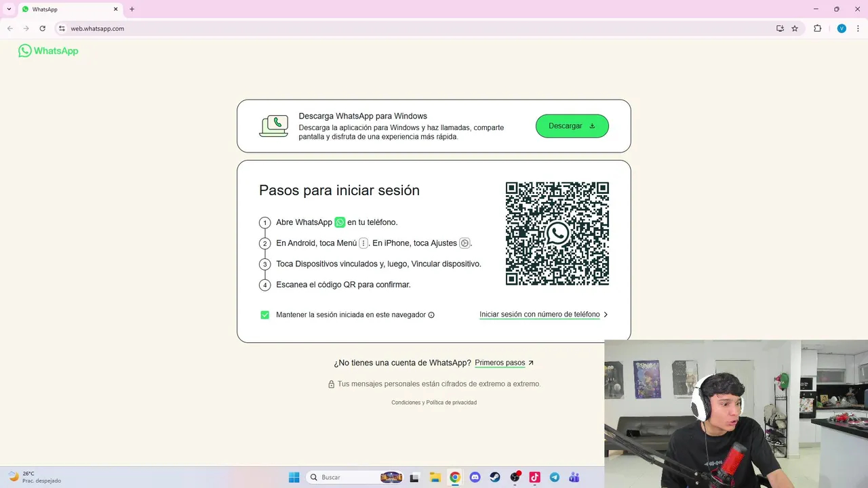Open the browser Extensions puzzle icon
The height and width of the screenshot is (488, 868).
(x=817, y=28)
